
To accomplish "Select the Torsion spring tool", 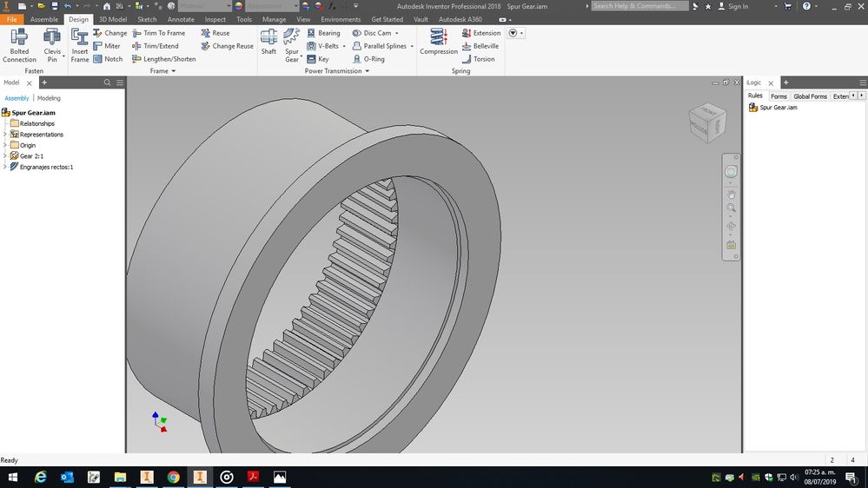I will [478, 59].
